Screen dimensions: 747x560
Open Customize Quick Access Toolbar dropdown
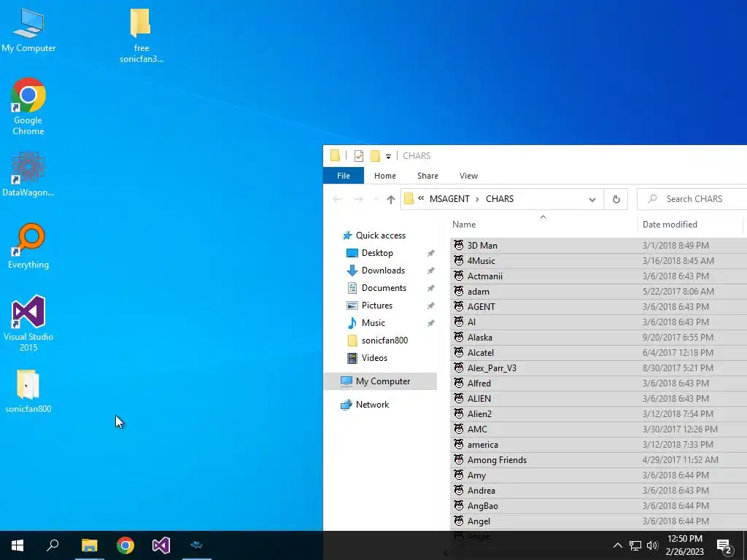pyautogui.click(x=388, y=156)
